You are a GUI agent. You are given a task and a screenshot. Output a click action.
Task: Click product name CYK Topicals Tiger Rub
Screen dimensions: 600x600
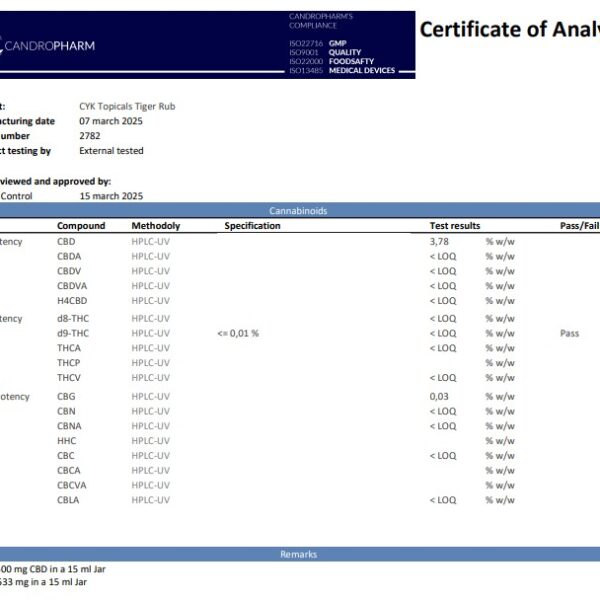[x=127, y=106]
